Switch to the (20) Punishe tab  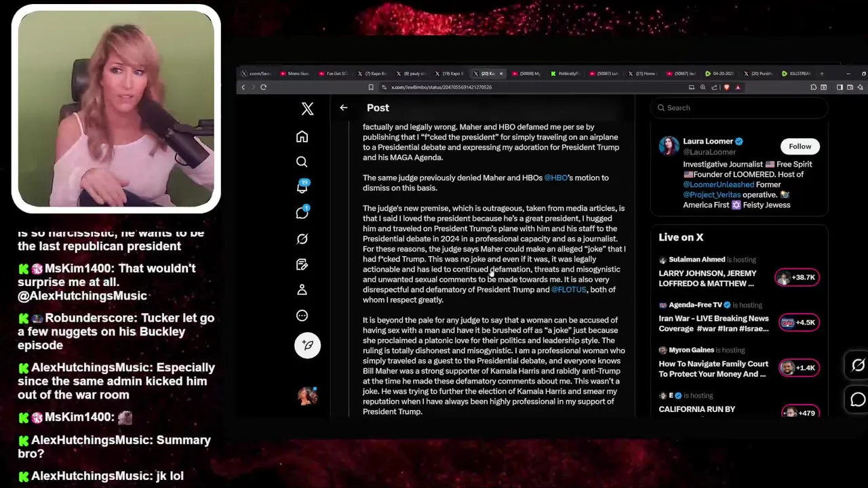(x=758, y=73)
